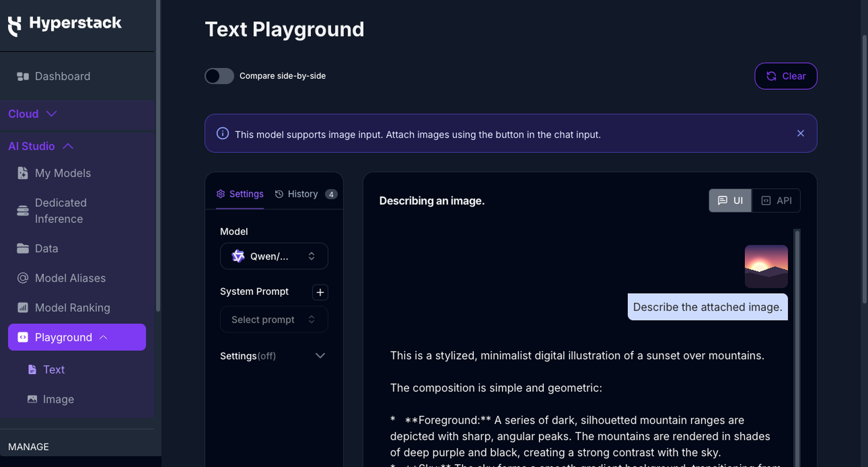Click the Model Aliases at-sign icon

click(23, 278)
